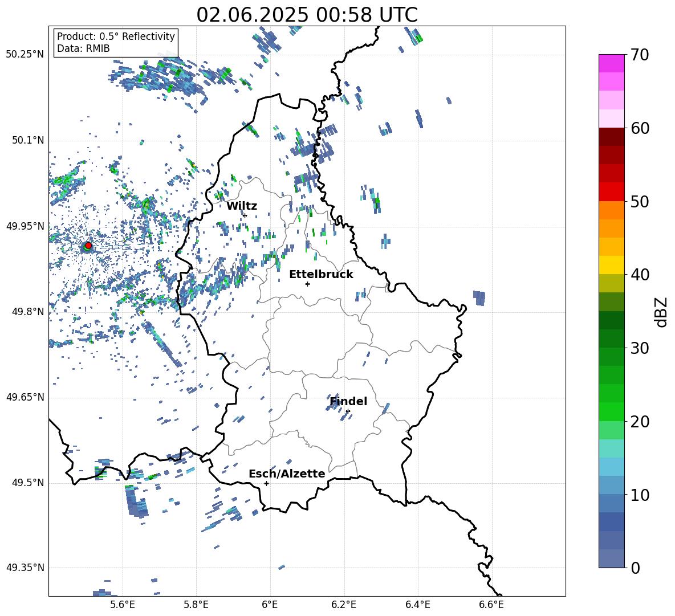Screen dimensions: 675x616
Task: Click the 50.25°N latitude label
Action: click(x=25, y=55)
